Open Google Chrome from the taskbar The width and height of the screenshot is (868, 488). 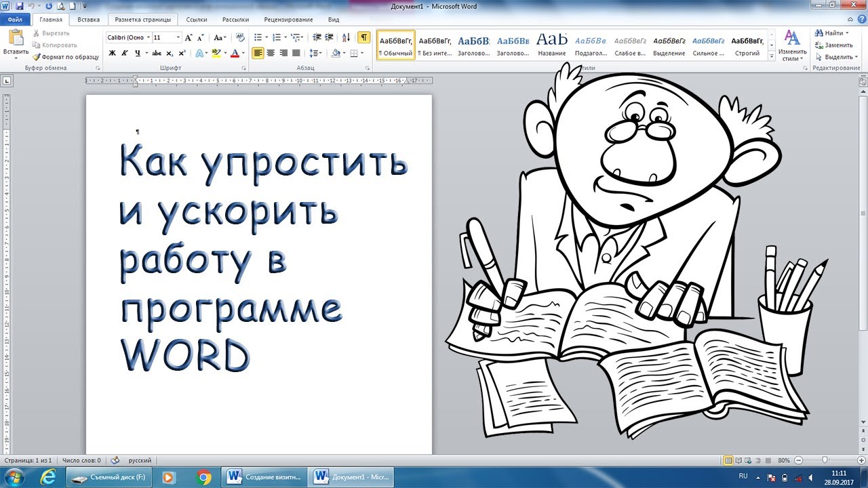204,477
